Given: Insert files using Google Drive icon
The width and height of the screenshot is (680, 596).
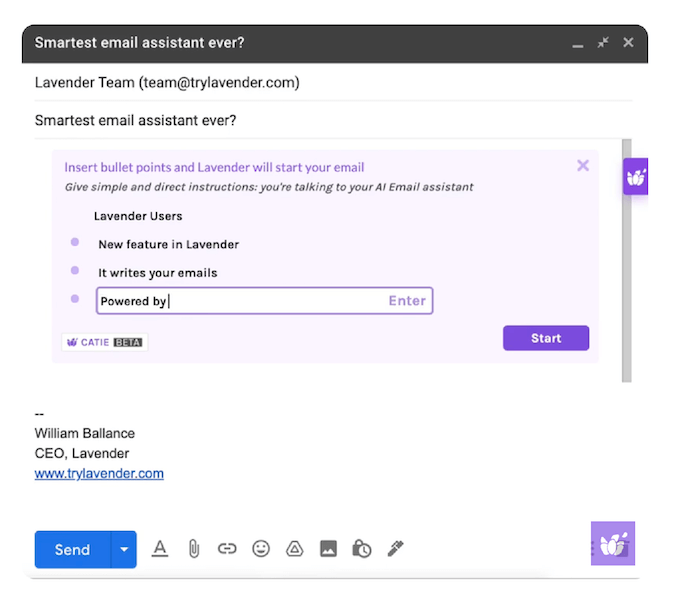Looking at the screenshot, I should (294, 549).
